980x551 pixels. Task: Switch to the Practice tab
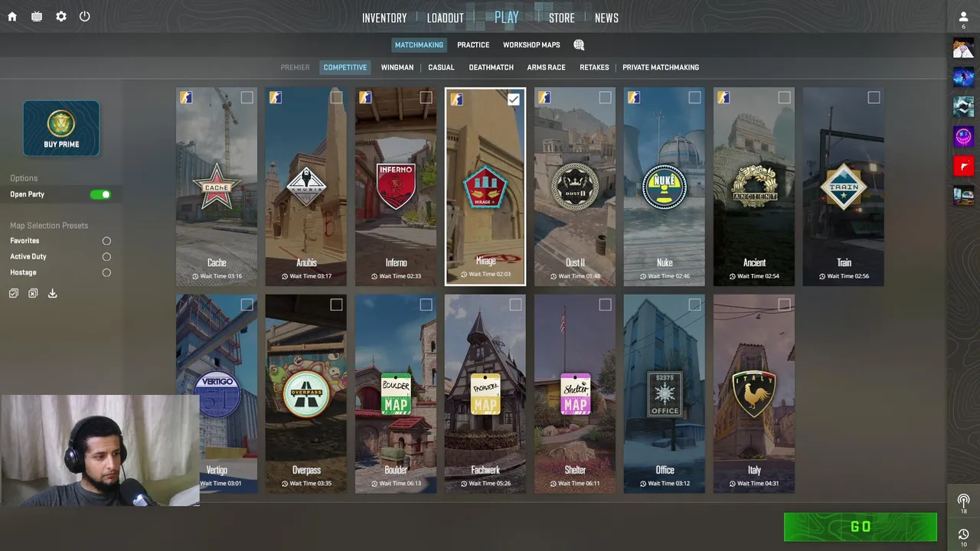coord(473,45)
